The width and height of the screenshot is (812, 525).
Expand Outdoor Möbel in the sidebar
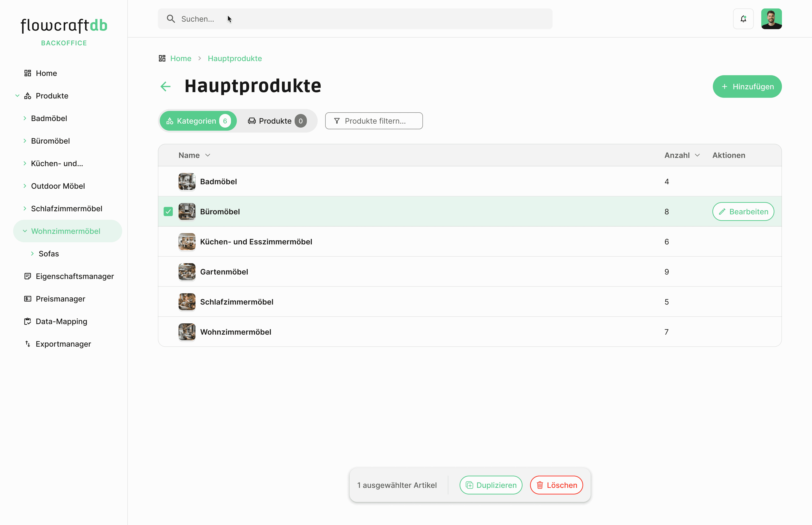pos(25,186)
